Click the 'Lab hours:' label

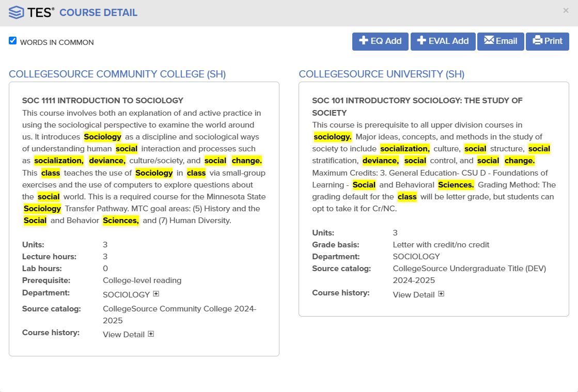click(x=42, y=269)
